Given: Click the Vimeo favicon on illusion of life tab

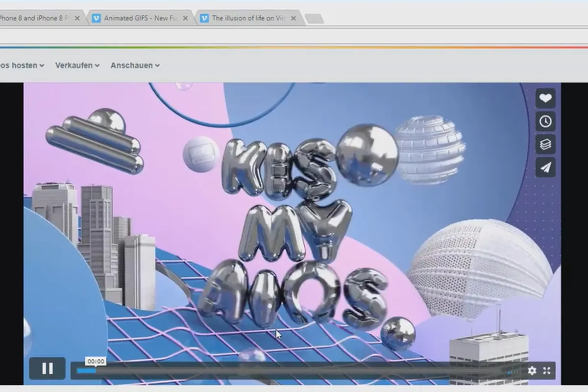Looking at the screenshot, I should coord(204,18).
